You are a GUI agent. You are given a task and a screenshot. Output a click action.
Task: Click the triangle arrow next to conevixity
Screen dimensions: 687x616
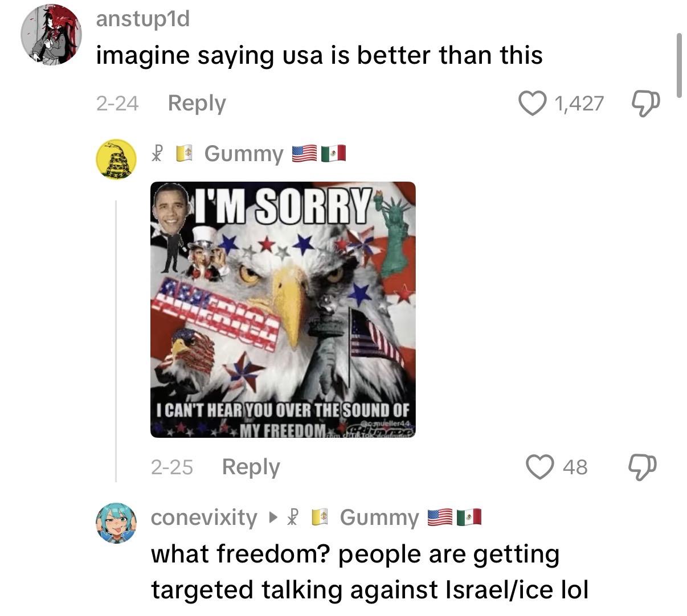coord(273,518)
